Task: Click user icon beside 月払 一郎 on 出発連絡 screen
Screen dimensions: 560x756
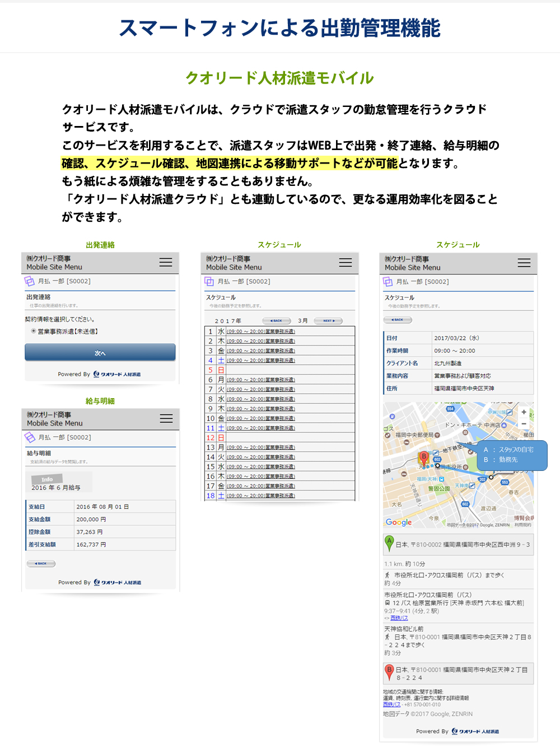Action: click(29, 281)
